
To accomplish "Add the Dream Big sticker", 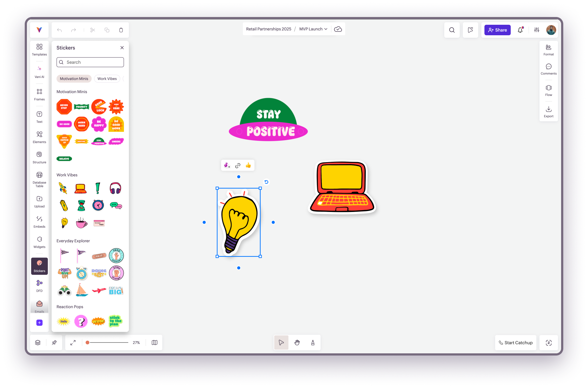I will point(116,291).
